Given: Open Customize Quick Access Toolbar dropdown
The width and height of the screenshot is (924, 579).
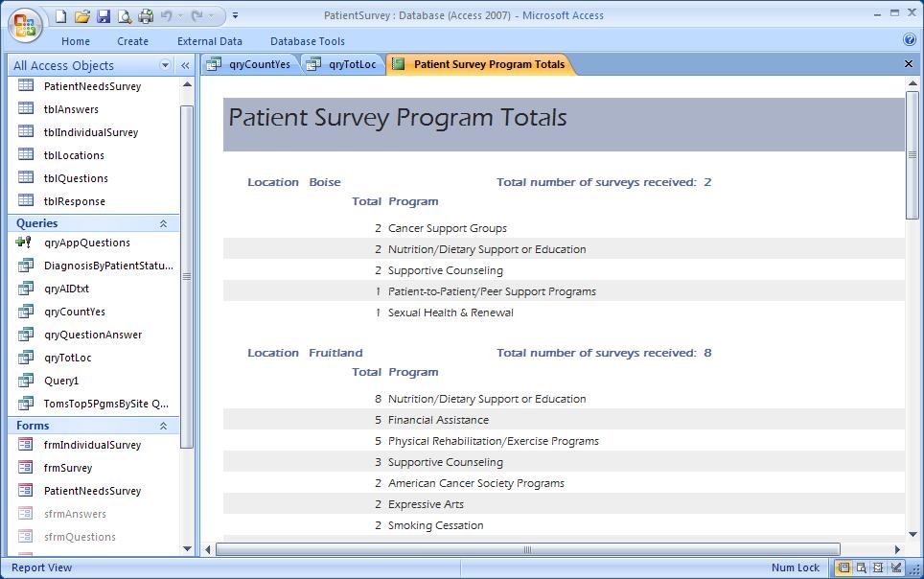Looking at the screenshot, I should (236, 16).
